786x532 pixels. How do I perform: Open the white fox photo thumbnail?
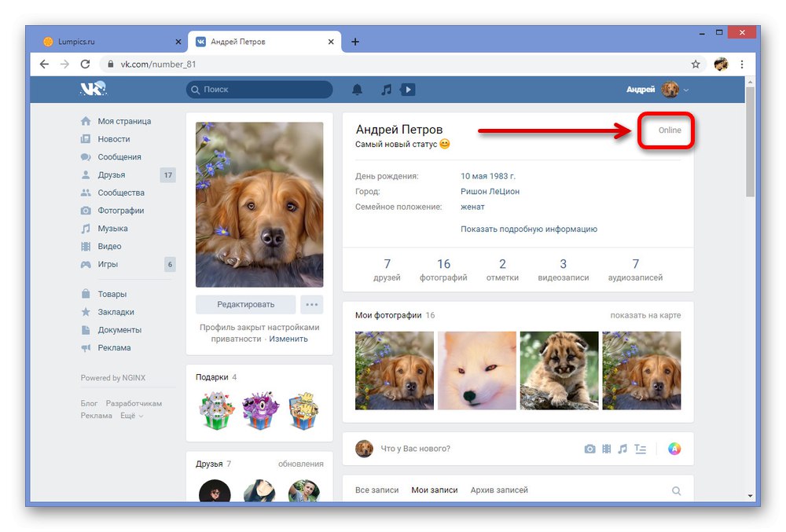tap(477, 371)
